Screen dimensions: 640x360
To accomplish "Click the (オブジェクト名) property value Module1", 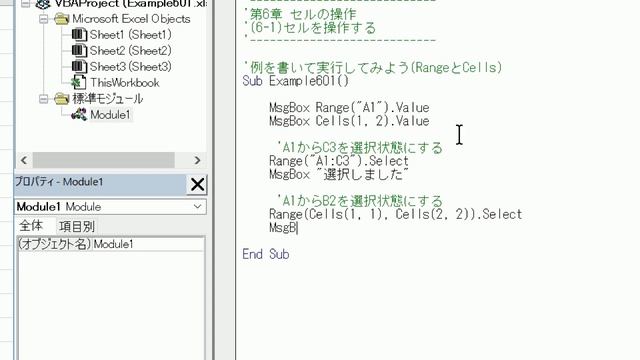I will [148, 244].
